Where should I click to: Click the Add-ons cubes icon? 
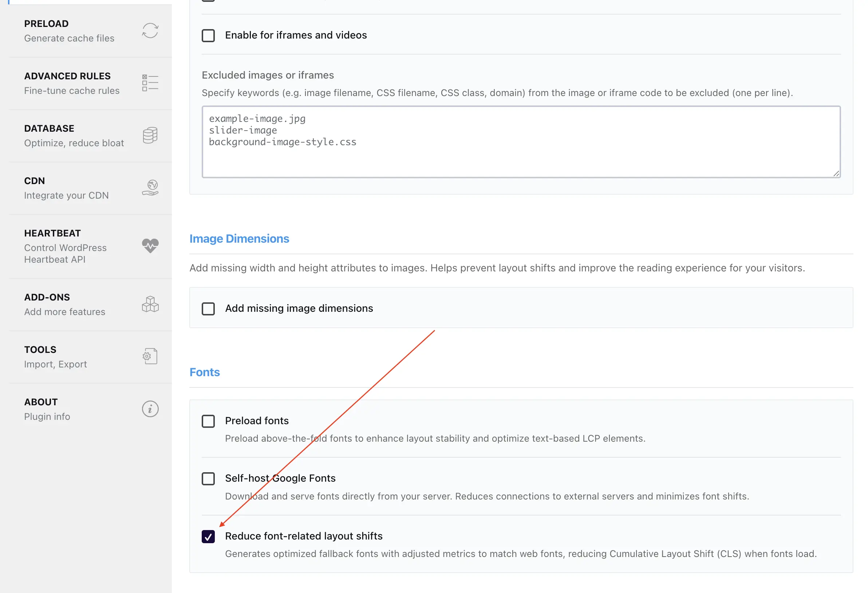[150, 304]
